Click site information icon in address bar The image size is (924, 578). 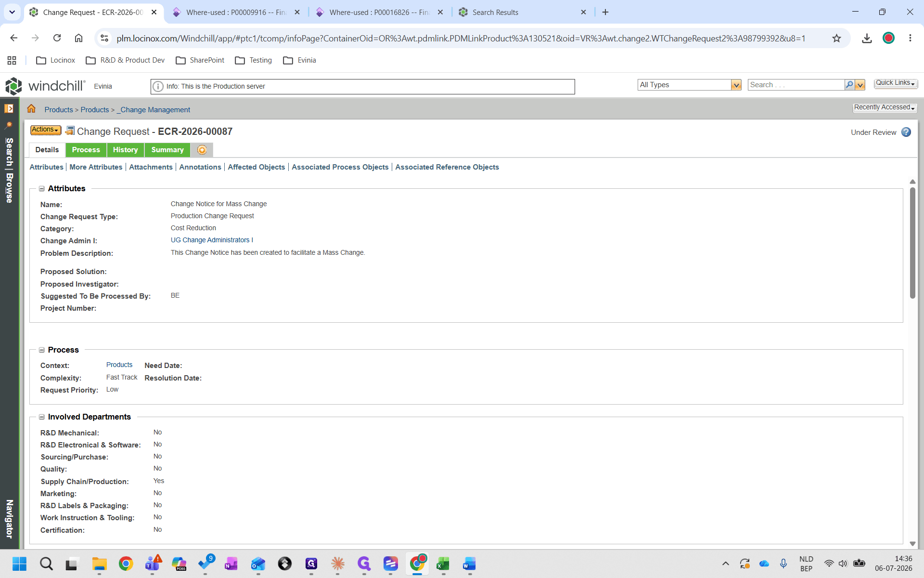click(104, 38)
